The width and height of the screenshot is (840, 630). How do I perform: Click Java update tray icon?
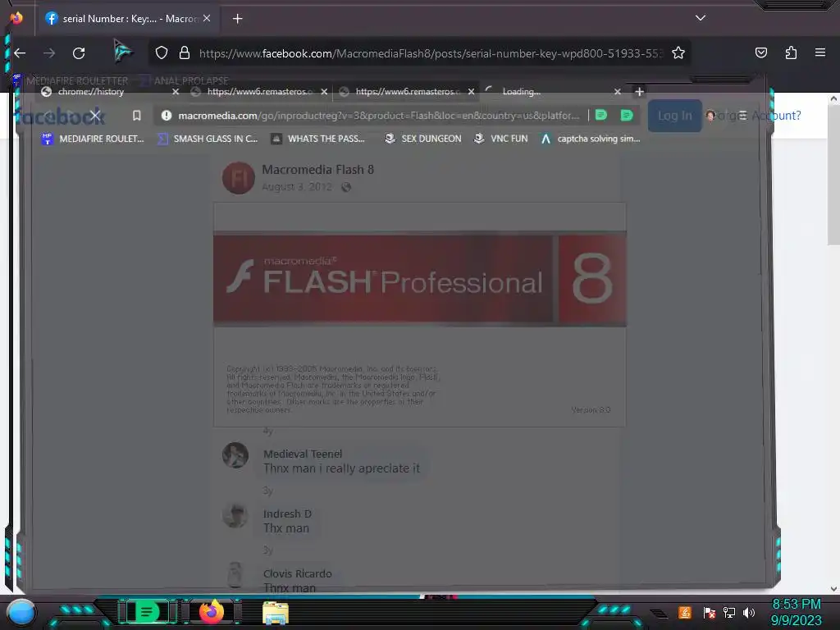pos(684,612)
